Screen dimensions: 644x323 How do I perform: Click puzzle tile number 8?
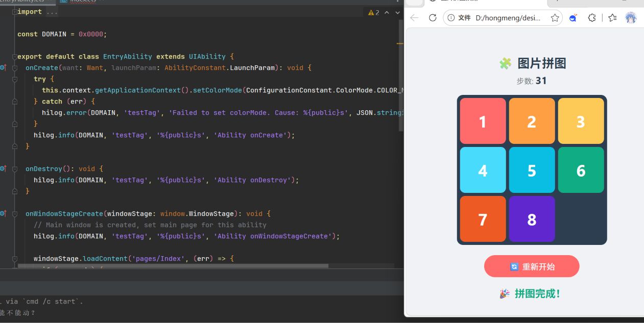532,219
